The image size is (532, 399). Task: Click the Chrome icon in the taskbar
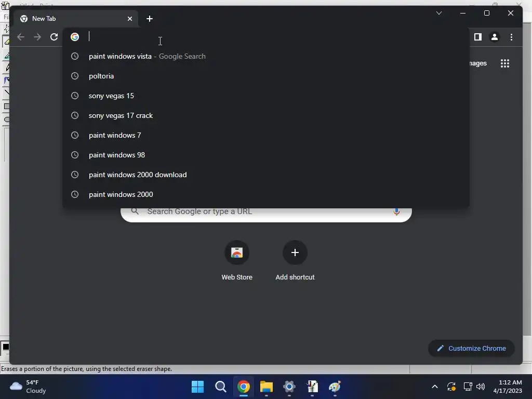244,387
